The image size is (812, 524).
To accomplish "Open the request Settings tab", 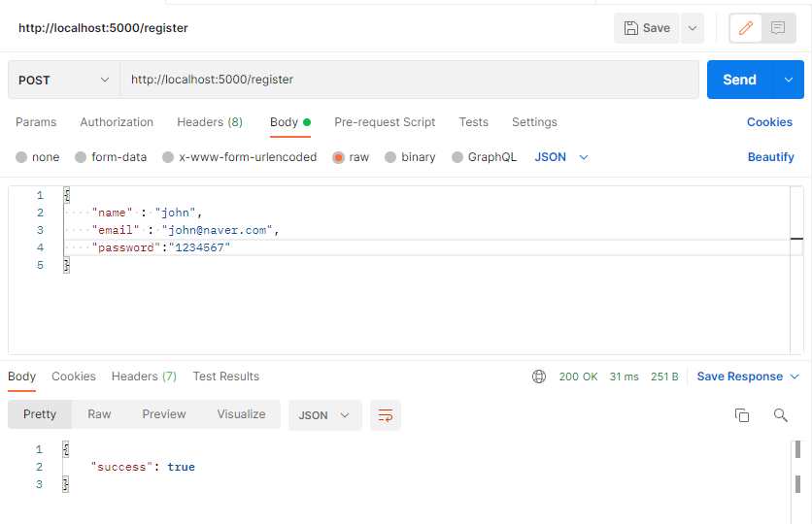I will 534,122.
